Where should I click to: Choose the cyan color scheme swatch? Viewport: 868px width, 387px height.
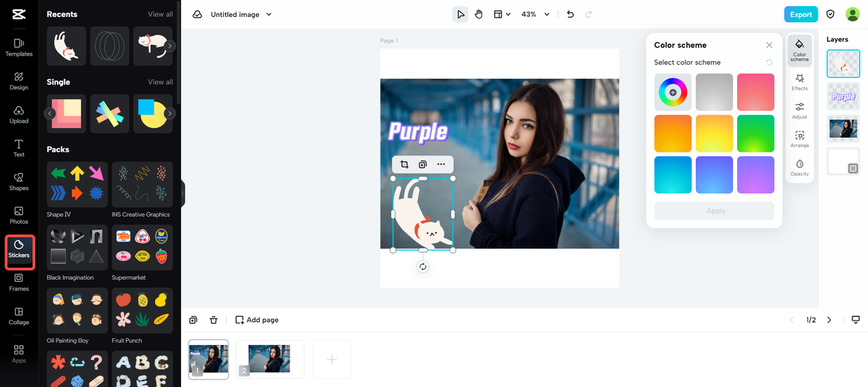(x=673, y=175)
